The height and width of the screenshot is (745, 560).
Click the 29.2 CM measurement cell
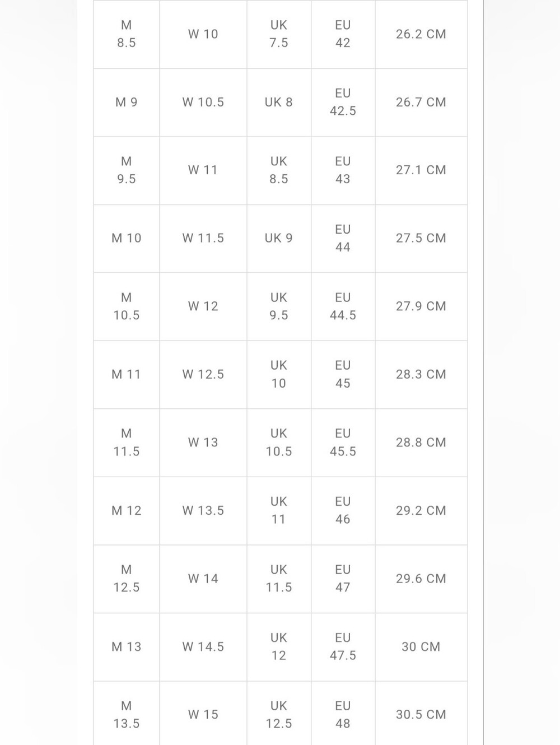tap(421, 511)
